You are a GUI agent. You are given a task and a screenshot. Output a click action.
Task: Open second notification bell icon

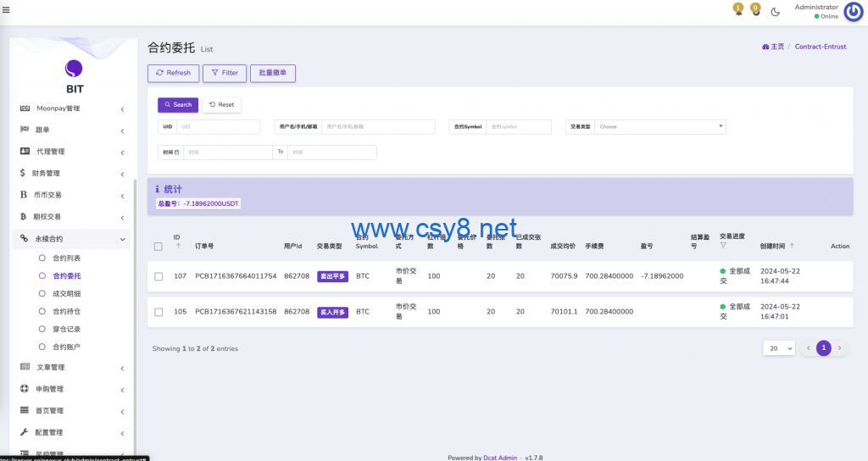click(x=755, y=9)
